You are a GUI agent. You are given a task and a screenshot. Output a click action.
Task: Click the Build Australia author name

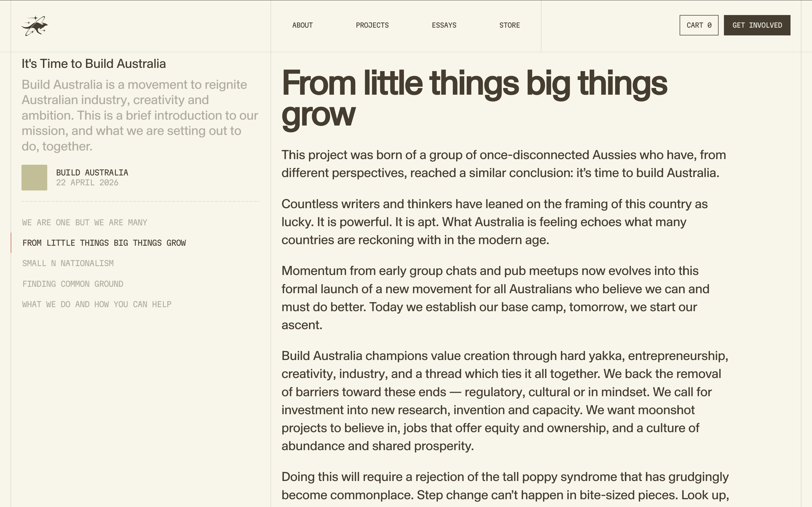click(x=92, y=173)
